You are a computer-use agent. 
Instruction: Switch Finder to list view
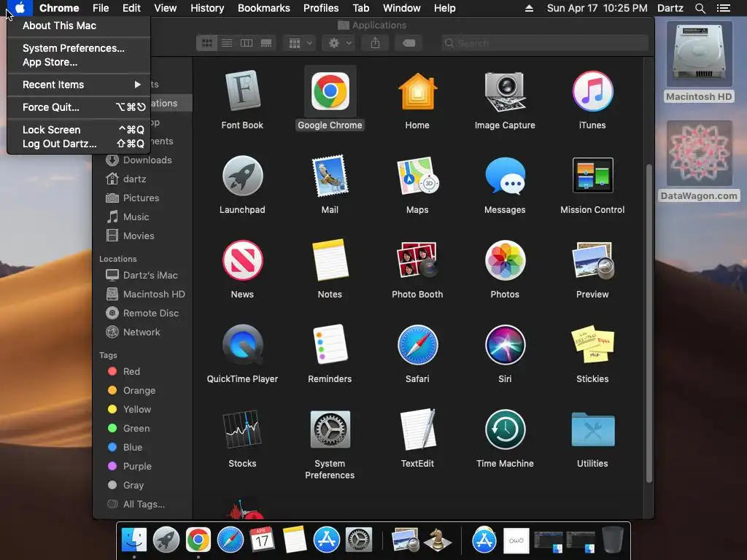pyautogui.click(x=227, y=43)
